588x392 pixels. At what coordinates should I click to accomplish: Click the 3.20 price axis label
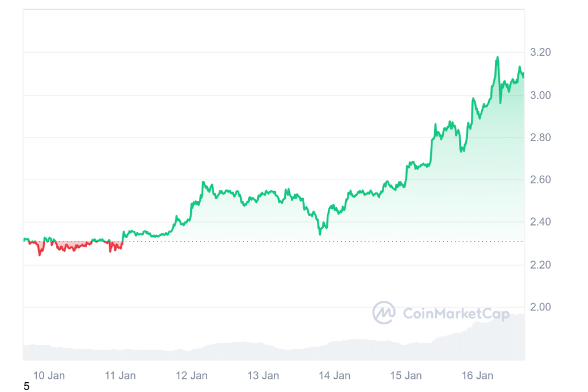pyautogui.click(x=540, y=53)
